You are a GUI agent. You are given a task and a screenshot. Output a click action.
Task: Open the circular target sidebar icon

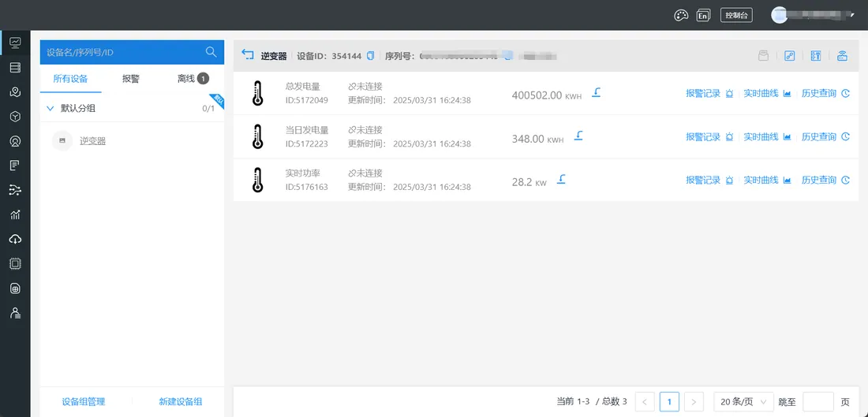(15, 141)
